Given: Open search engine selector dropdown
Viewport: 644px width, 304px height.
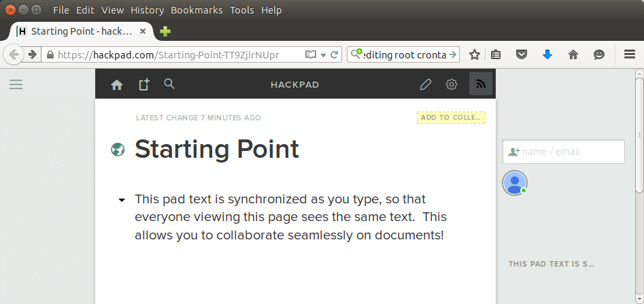Looking at the screenshot, I should [x=356, y=54].
